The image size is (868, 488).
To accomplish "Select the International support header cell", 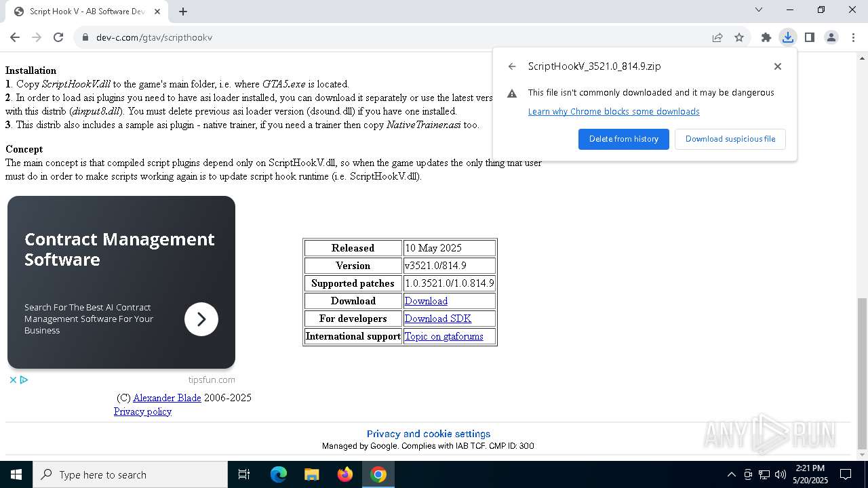I will coord(353,336).
